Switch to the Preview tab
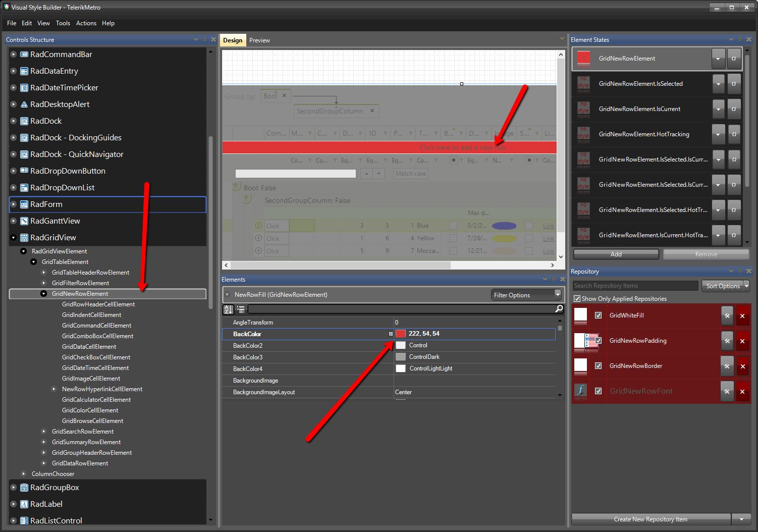The image size is (758, 532). tap(259, 40)
